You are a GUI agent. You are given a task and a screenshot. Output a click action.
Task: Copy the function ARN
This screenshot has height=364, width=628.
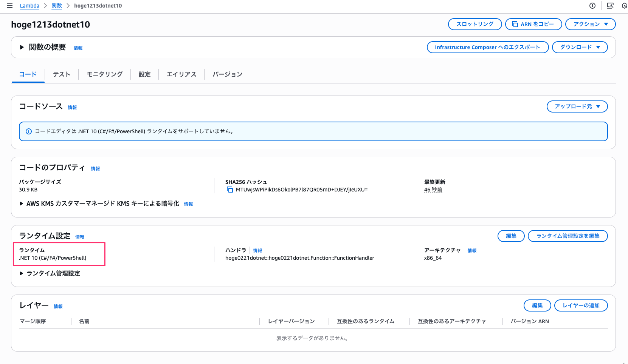click(x=533, y=24)
